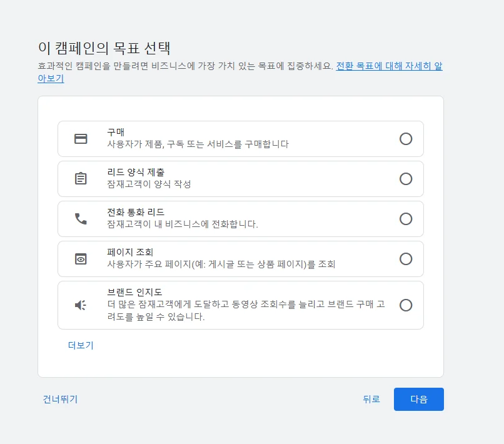Click the eye page icon for 페이지 조회
The image size is (504, 444).
pos(81,259)
